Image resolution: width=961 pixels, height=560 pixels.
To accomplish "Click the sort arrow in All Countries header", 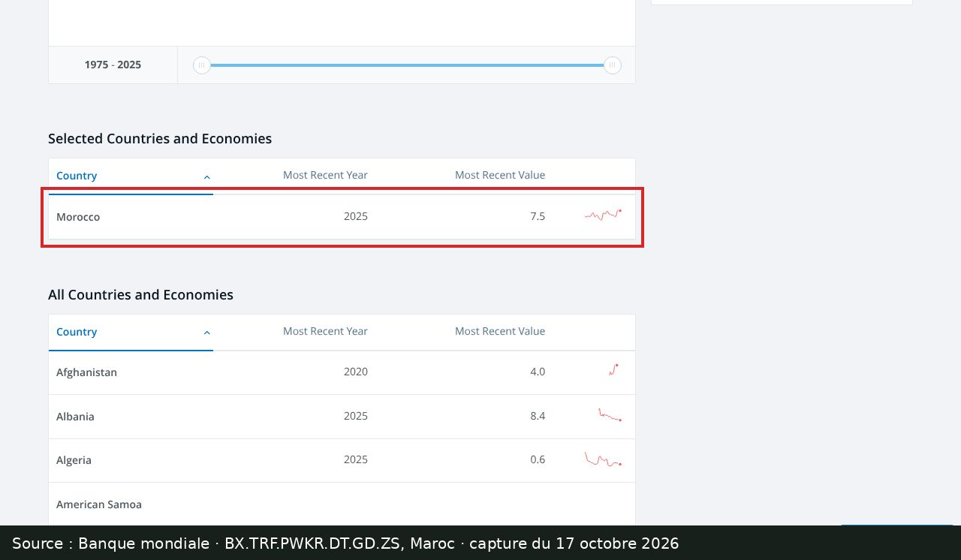I will coord(207,333).
